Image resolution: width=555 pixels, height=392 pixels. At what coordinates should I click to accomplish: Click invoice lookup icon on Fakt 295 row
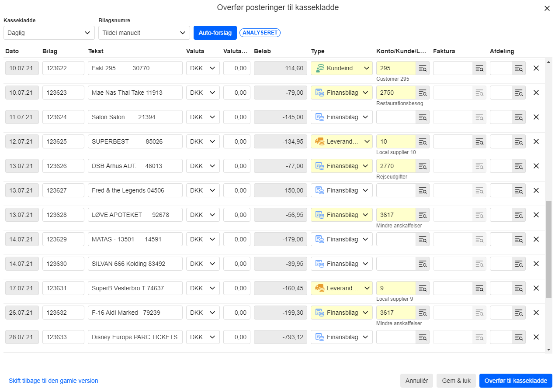coord(479,68)
